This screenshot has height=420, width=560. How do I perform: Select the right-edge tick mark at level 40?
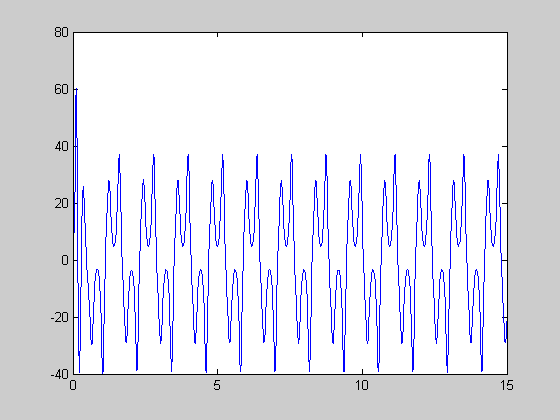505,146
